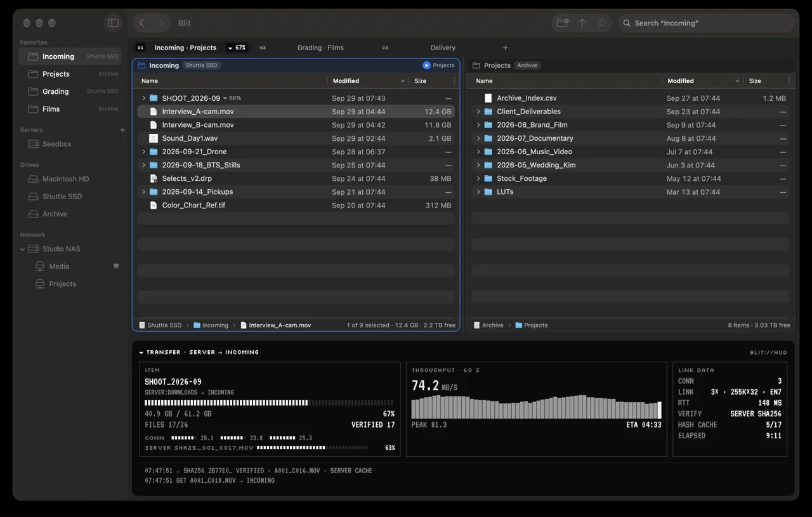This screenshot has height=517, width=812.
Task: Go forward with the right arrow
Action: 161,23
